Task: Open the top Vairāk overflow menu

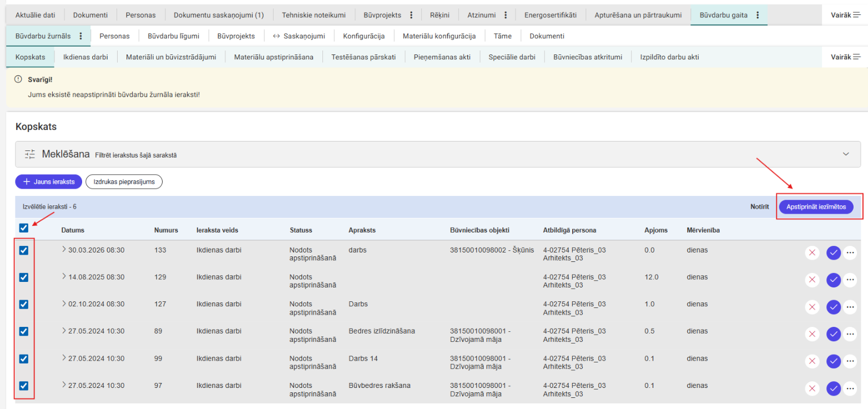Action: click(x=845, y=15)
